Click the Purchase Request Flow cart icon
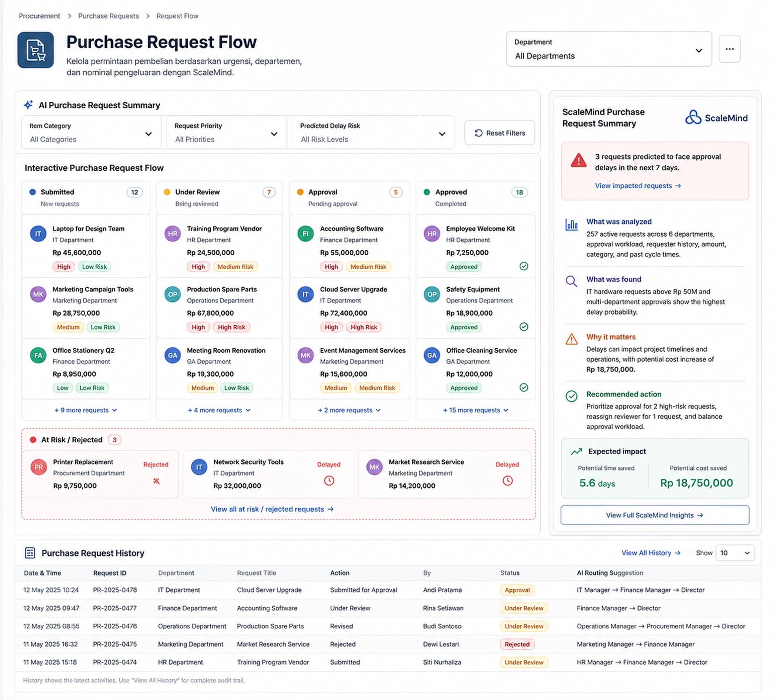This screenshot has height=700, width=775. [x=35, y=50]
